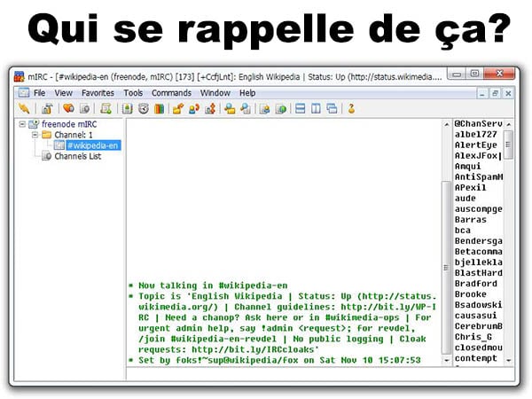Screen dimensions: 532x399
Task: Open the DCC Options toolbar icon
Action: [210, 108]
